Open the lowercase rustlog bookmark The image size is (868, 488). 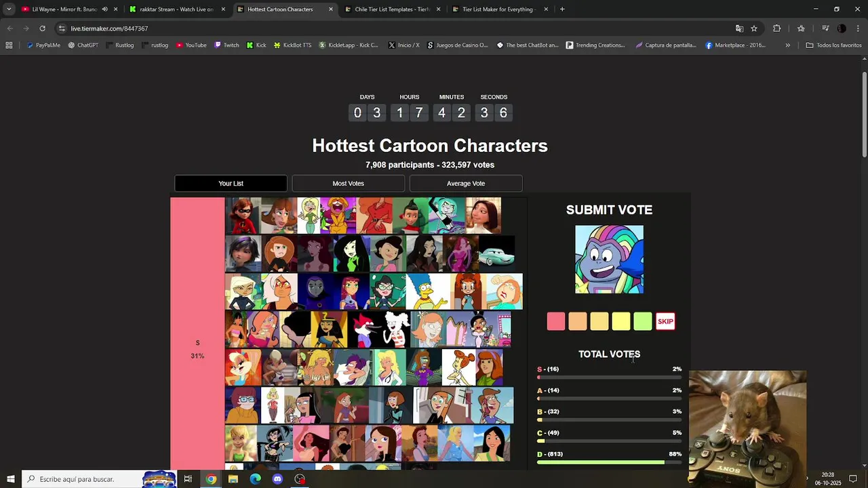click(155, 45)
